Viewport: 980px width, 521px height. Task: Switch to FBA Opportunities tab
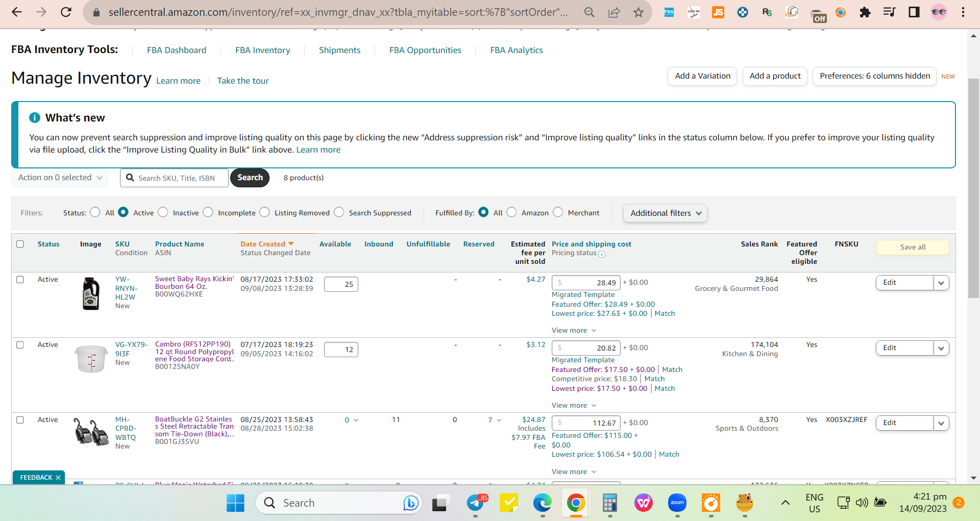[x=425, y=50]
